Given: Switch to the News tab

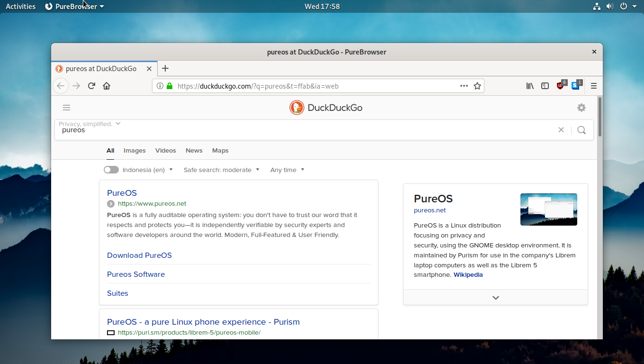Looking at the screenshot, I should pos(194,150).
